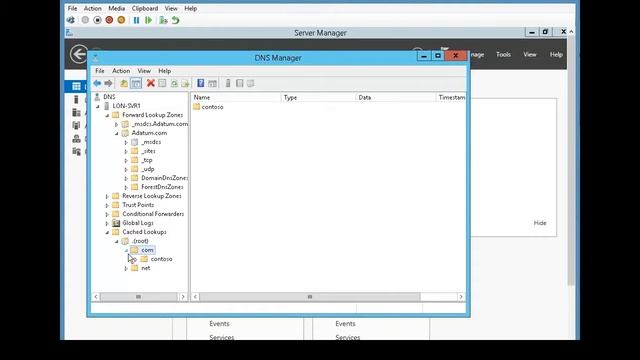This screenshot has height=360, width=640.
Task: Open the DNS Manager File menu
Action: [100, 71]
